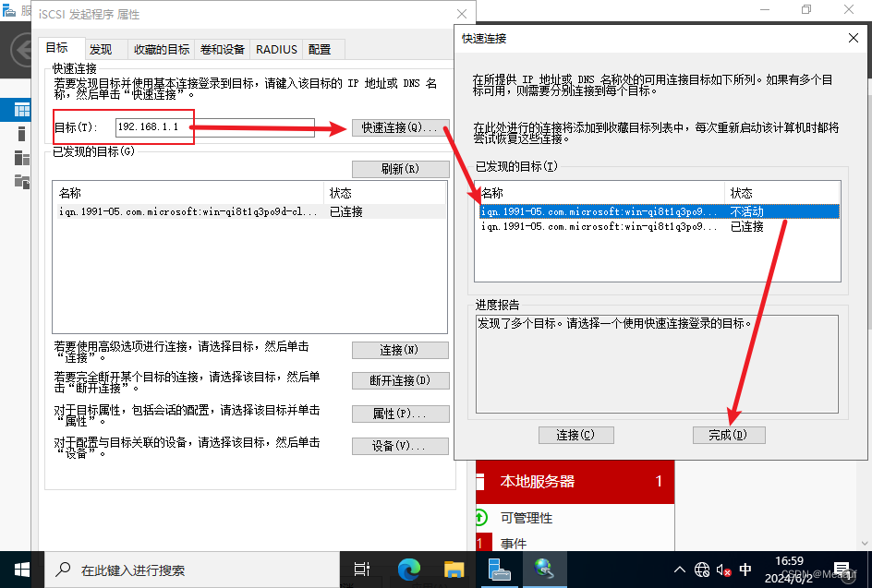Close the 快速连接 dialog
The width and height of the screenshot is (872, 588).
click(854, 38)
